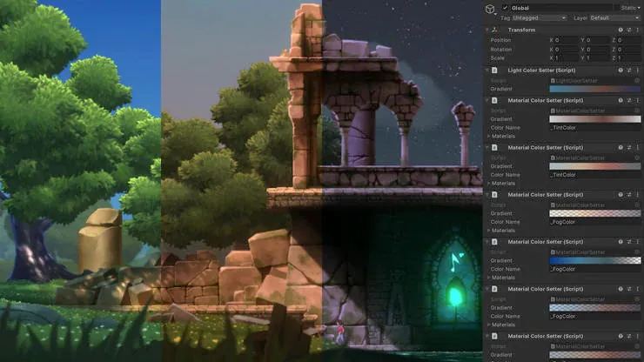Open help for Light Color Setter script
644x362 pixels.
621,70
